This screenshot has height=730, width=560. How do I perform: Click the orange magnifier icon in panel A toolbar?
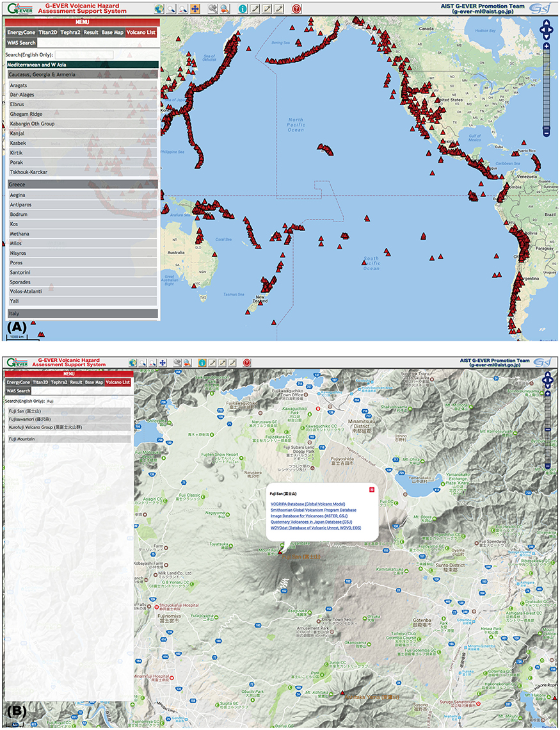tap(225, 8)
